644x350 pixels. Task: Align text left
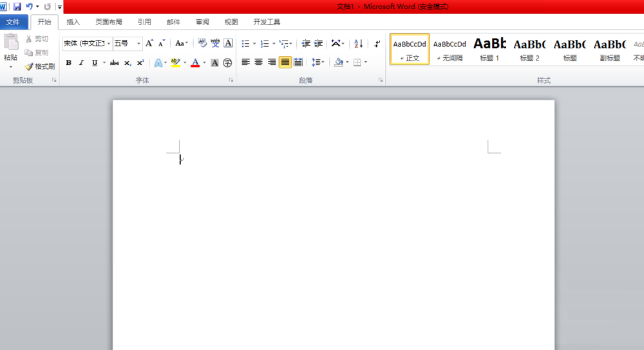(245, 62)
